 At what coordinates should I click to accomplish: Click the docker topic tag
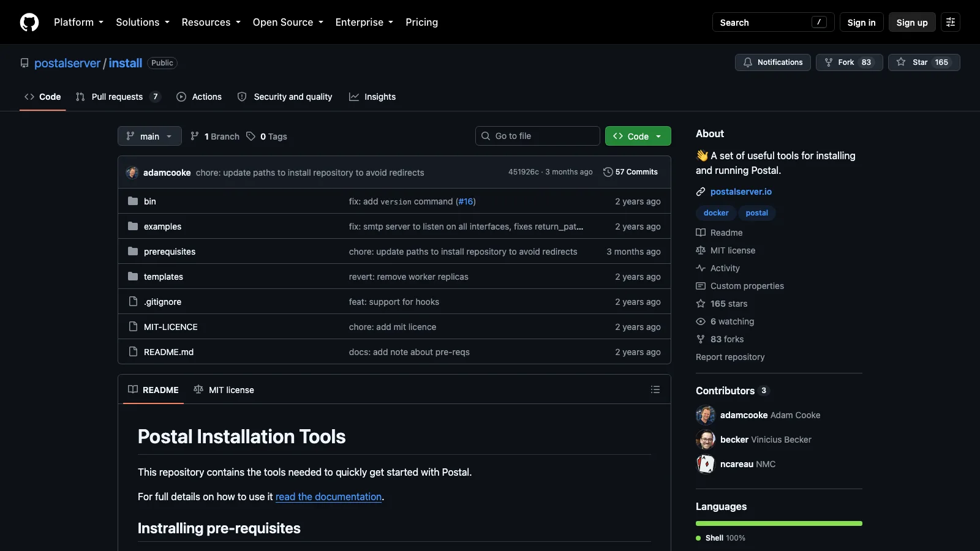pos(716,213)
